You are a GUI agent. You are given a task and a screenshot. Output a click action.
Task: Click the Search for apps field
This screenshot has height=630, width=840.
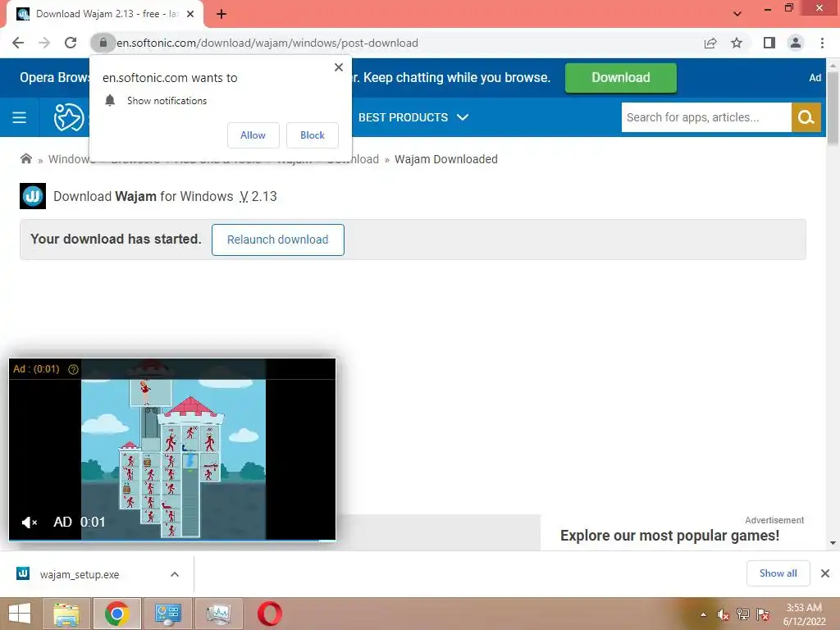pos(706,117)
